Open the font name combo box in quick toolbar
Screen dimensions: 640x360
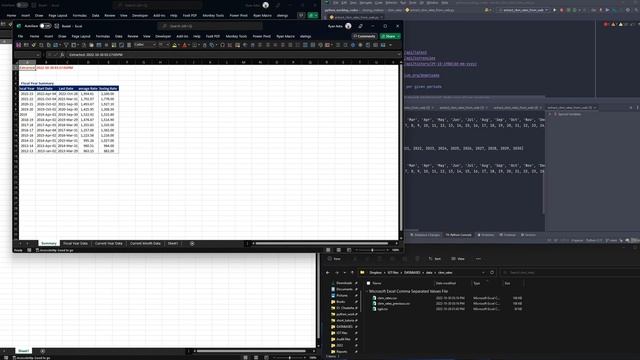145,45
